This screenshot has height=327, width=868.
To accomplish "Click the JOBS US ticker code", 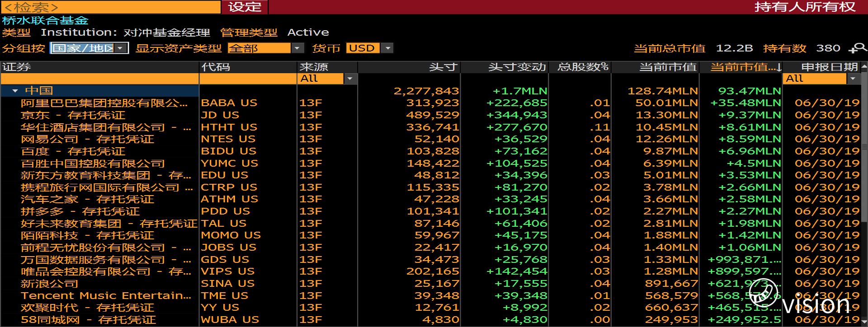I will (229, 248).
